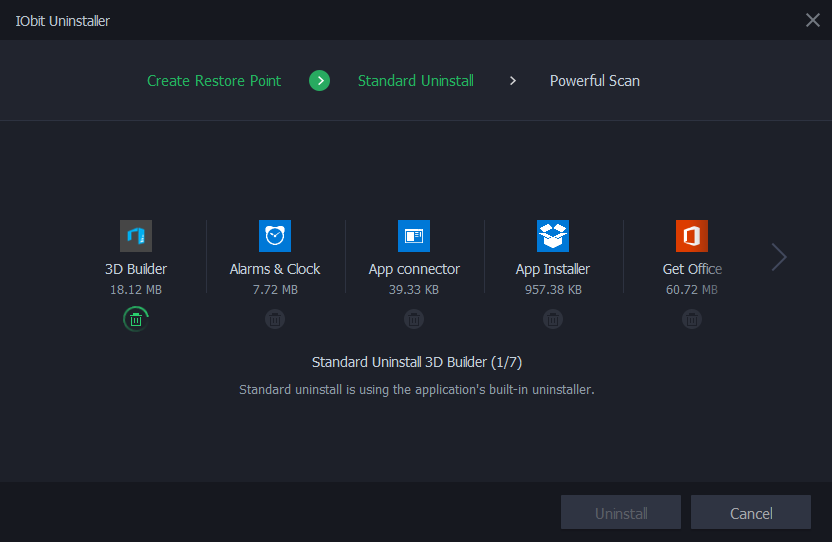The image size is (832, 542).
Task: Click the trash icon under App Installer
Action: pos(553,319)
